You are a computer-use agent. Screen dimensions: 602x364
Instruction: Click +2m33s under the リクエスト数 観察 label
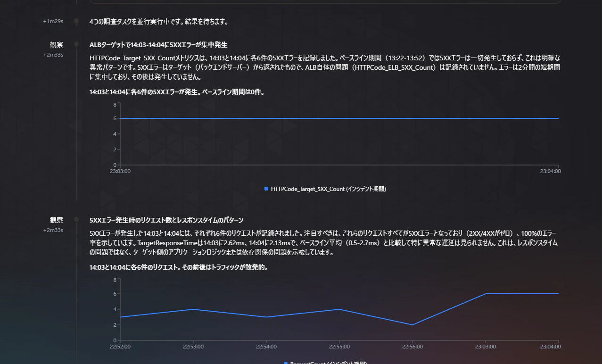click(53, 230)
